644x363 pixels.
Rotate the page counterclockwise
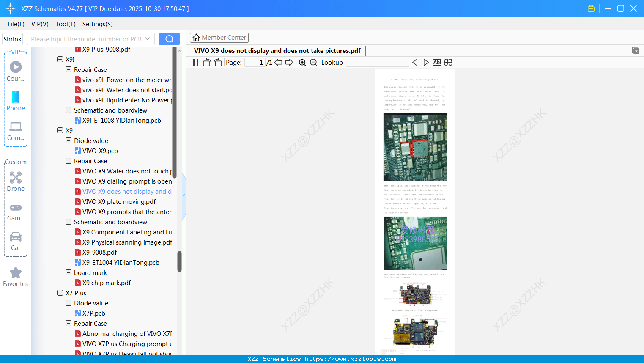pyautogui.click(x=206, y=63)
